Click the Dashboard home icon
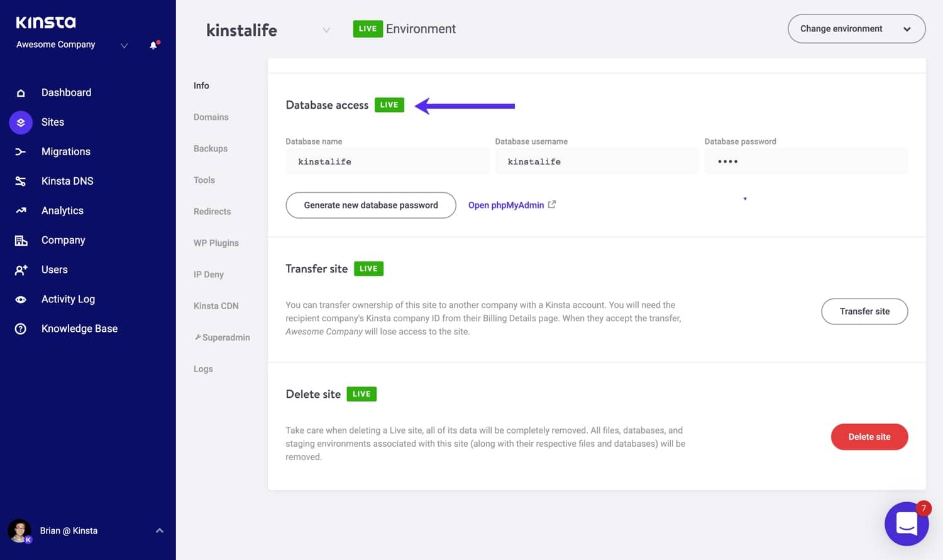The height and width of the screenshot is (560, 943). [21, 93]
